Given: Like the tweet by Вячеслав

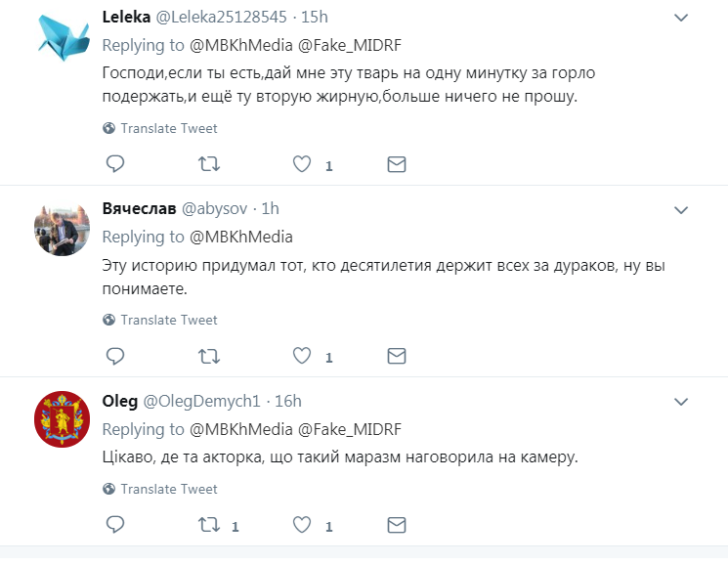Looking at the screenshot, I should click(x=303, y=356).
